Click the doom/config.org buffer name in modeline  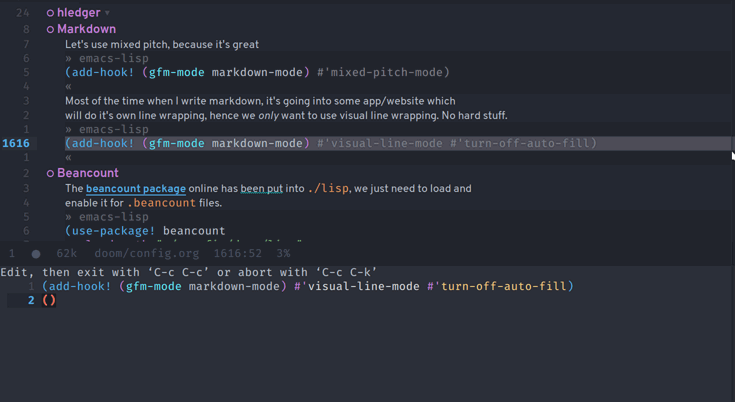(x=147, y=253)
